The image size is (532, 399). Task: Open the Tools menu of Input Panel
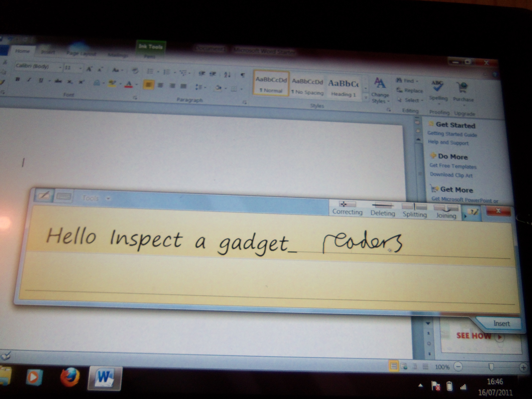click(x=96, y=198)
